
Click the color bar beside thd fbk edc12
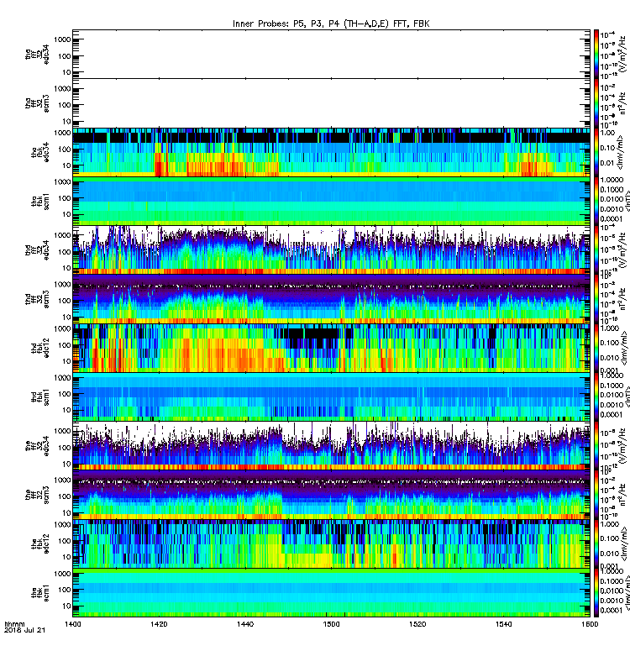596,348
